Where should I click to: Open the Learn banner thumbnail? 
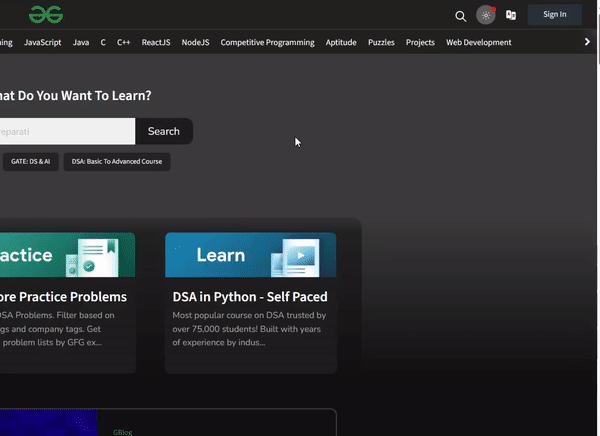pos(251,255)
